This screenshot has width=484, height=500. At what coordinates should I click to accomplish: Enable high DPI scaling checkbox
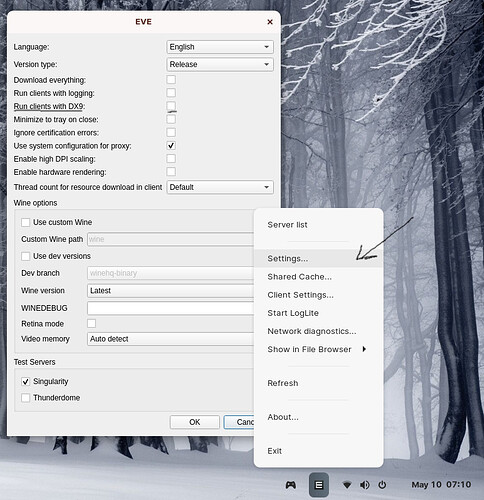coord(171,159)
